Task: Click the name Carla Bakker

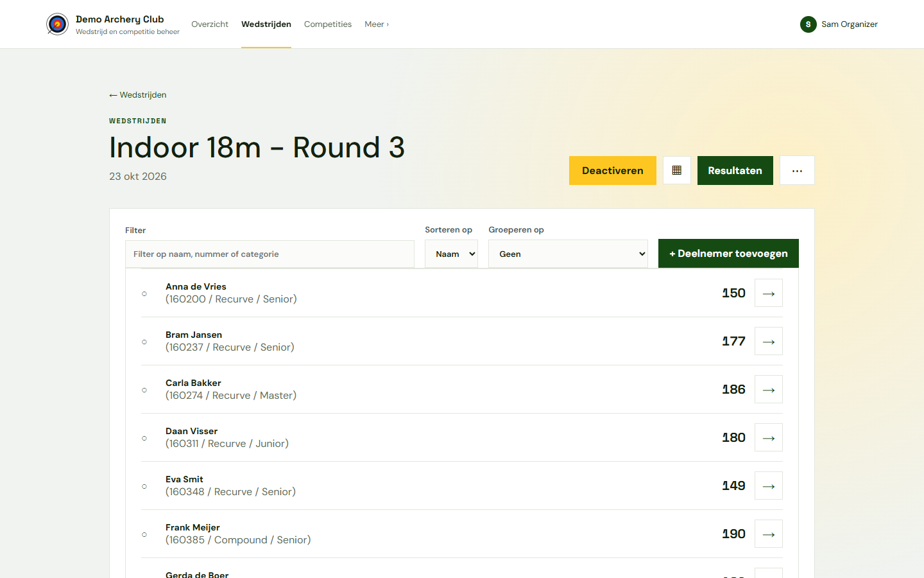Action: pos(193,383)
